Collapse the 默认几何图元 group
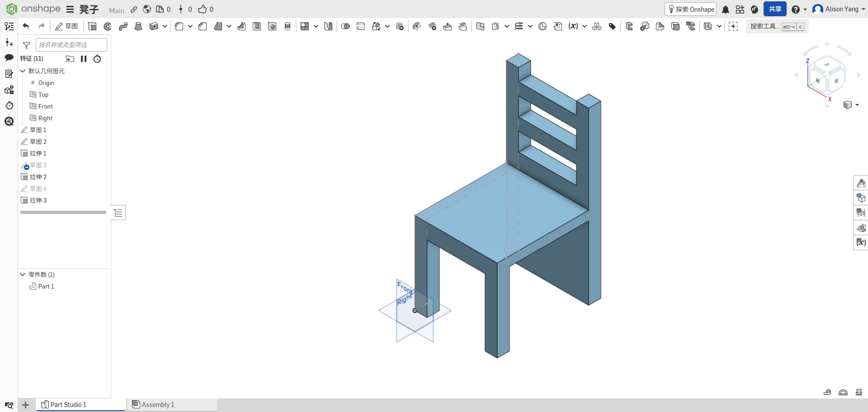868x412 pixels. pyautogui.click(x=23, y=71)
